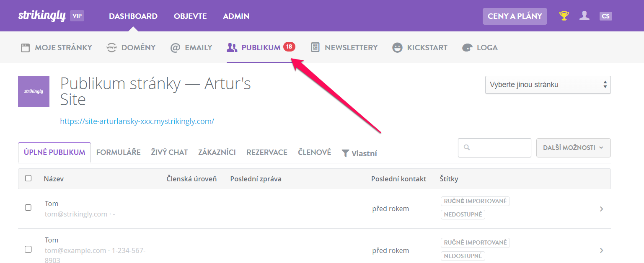Expand tom@example.com row with chevron
Image resolution: width=644 pixels, height=263 pixels.
click(601, 250)
